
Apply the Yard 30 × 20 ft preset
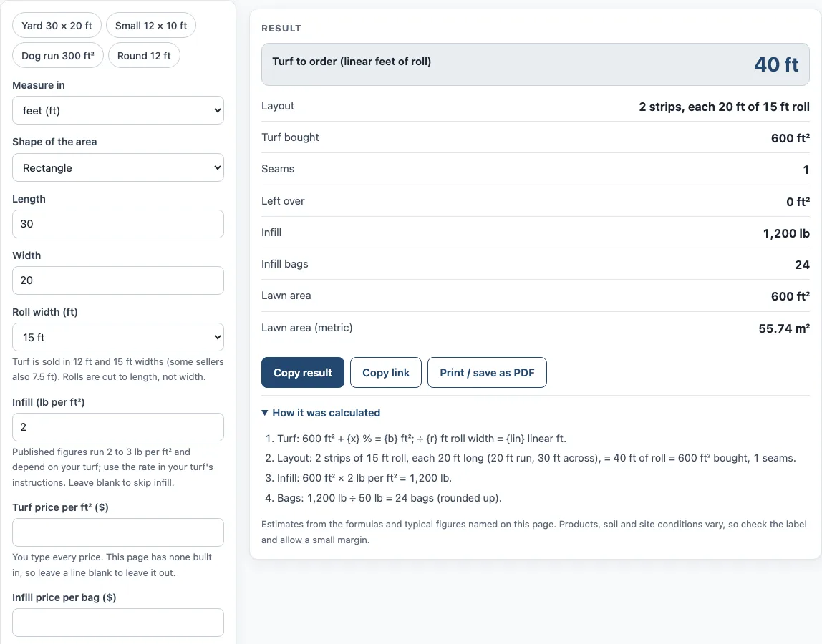point(57,26)
